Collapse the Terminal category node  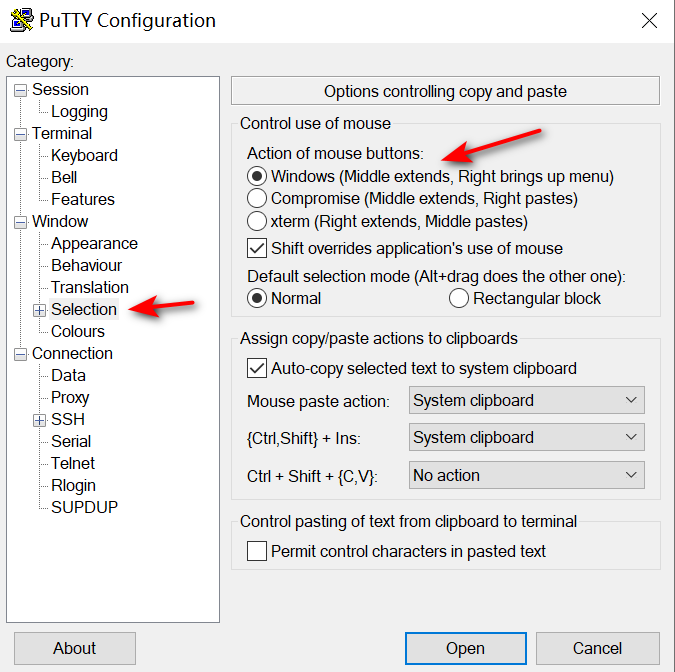pyautogui.click(x=21, y=134)
